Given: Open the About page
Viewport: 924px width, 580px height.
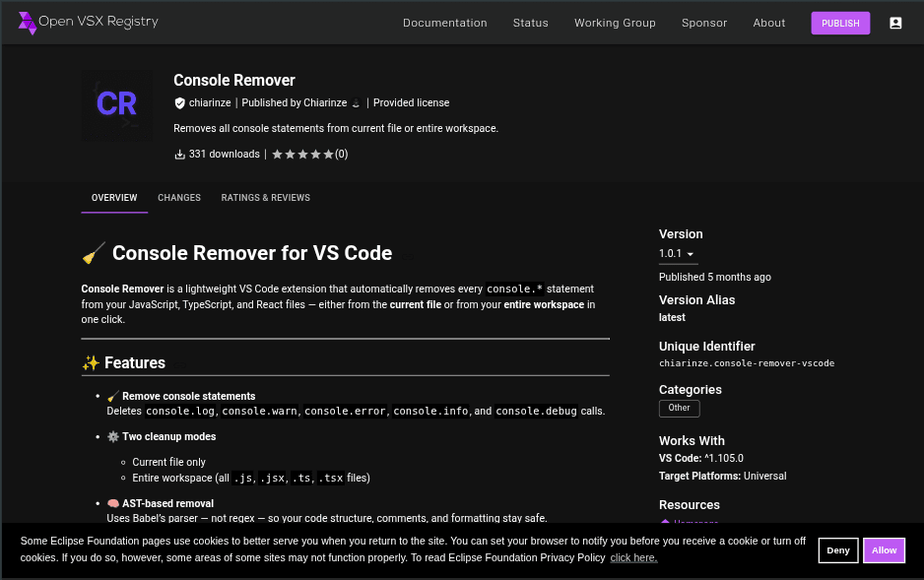Looking at the screenshot, I should point(768,23).
